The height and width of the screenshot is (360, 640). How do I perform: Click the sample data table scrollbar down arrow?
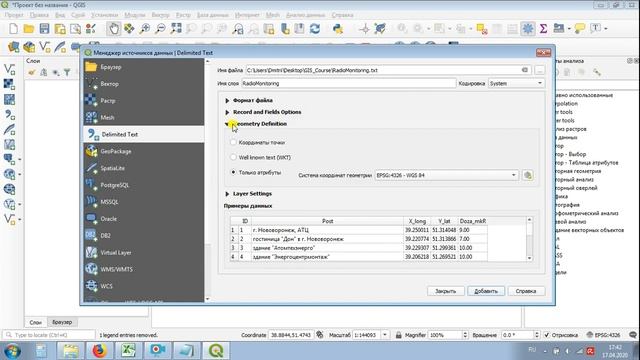(529, 258)
